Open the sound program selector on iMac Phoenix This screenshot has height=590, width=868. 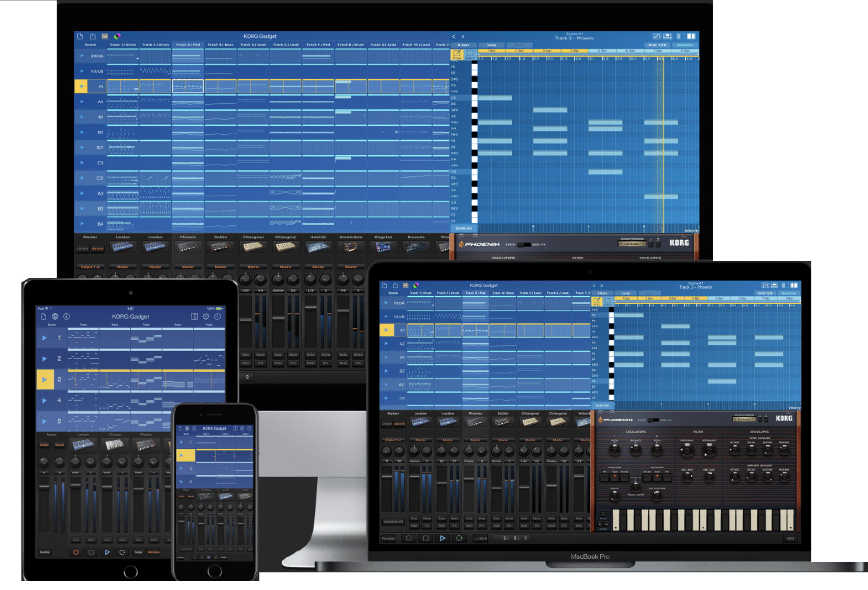click(632, 243)
